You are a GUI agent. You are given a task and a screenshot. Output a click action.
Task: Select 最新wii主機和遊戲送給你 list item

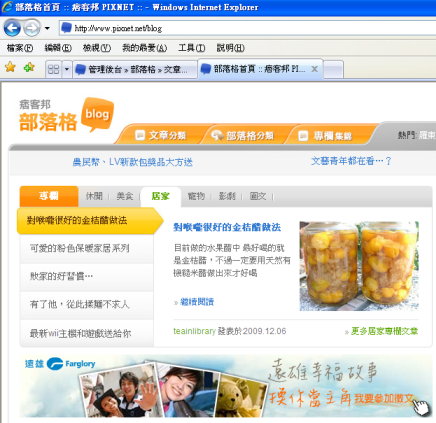[87, 333]
